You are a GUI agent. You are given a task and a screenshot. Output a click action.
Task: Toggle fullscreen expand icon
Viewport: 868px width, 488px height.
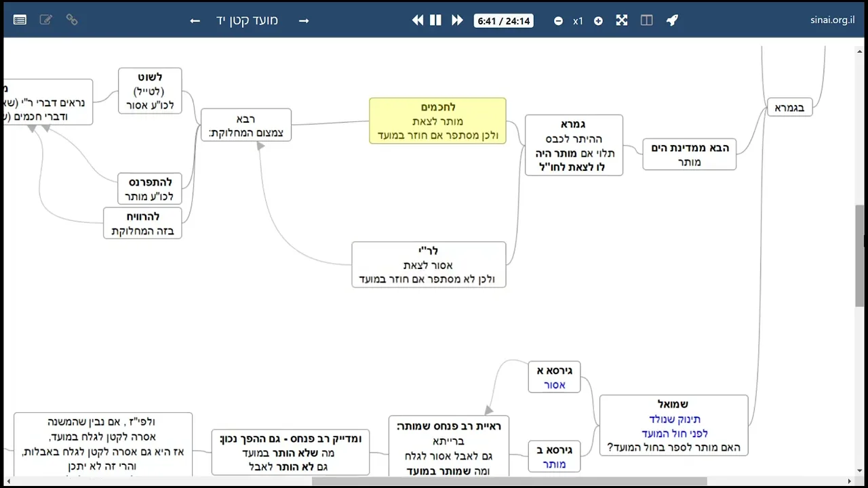click(622, 20)
